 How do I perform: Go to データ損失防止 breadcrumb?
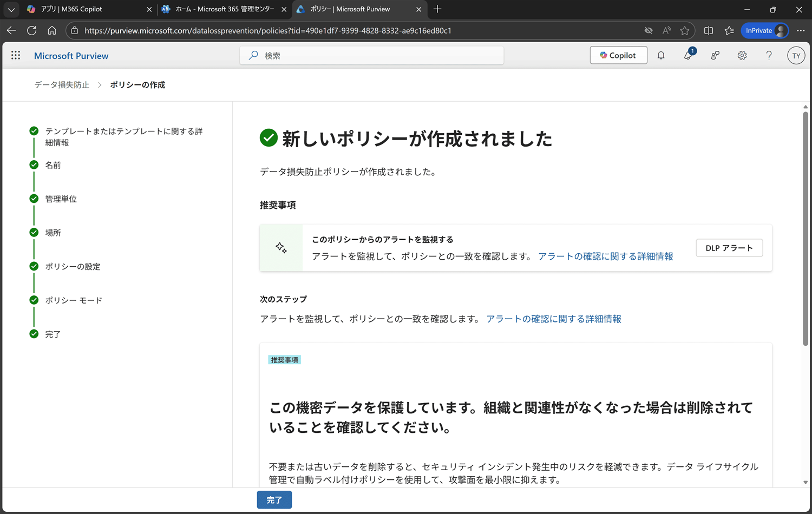click(x=62, y=85)
